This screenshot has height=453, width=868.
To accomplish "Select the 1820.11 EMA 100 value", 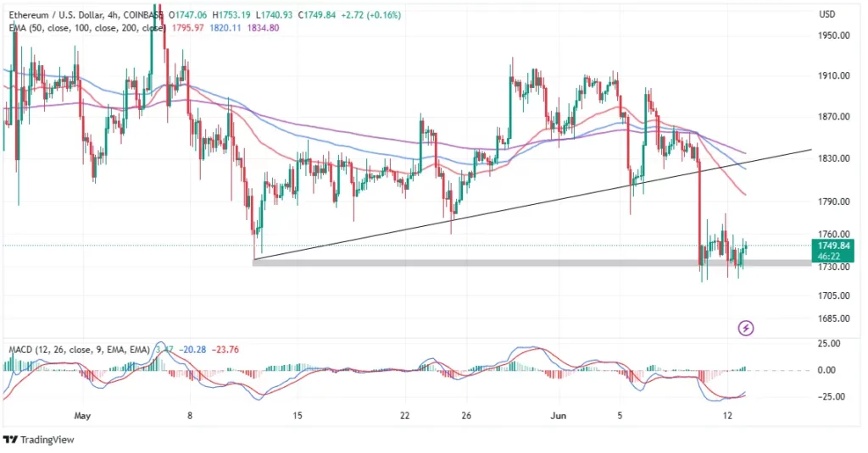I will [225, 28].
